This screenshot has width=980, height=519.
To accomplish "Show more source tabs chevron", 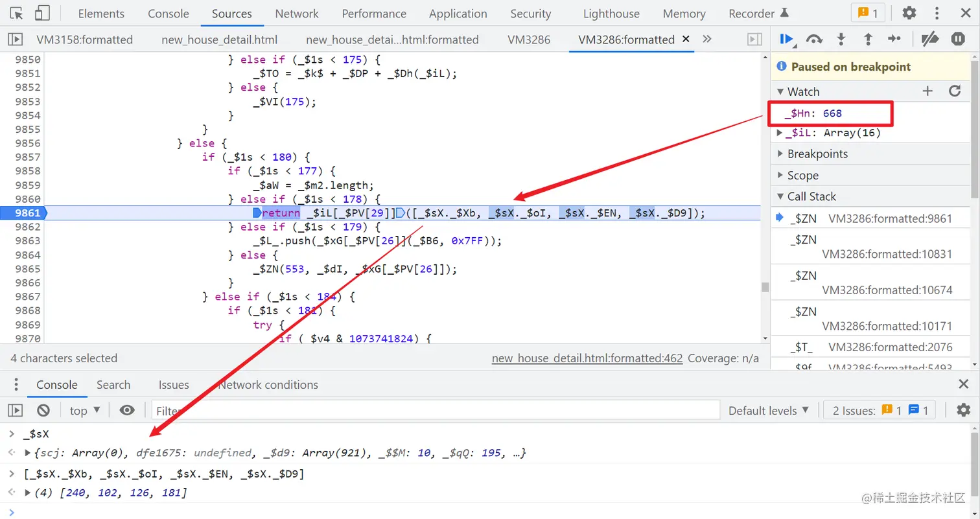I will coord(707,39).
